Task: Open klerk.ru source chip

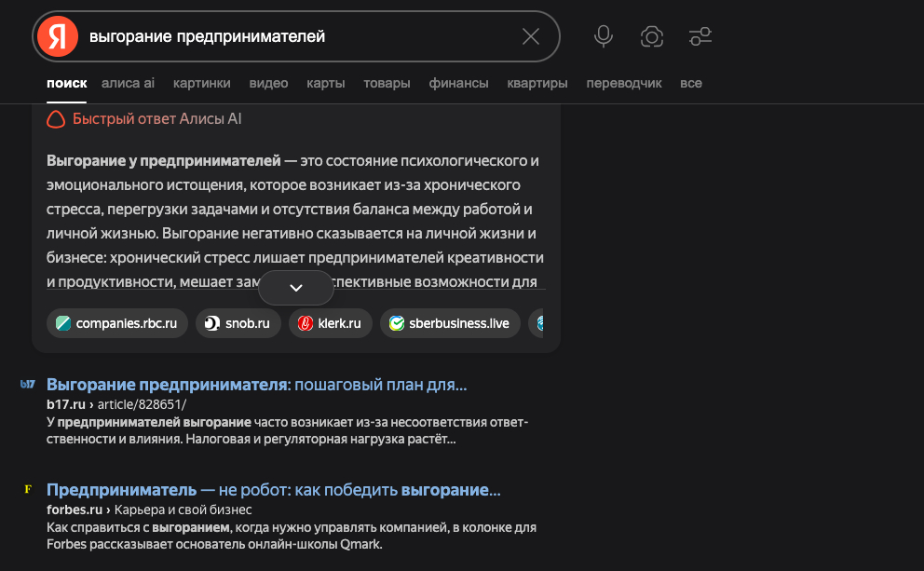Action: 331,323
